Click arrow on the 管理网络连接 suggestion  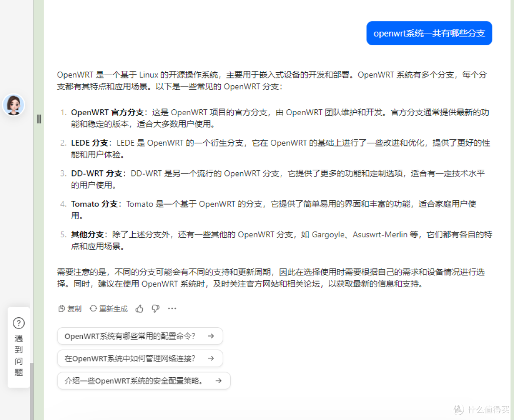point(211,359)
